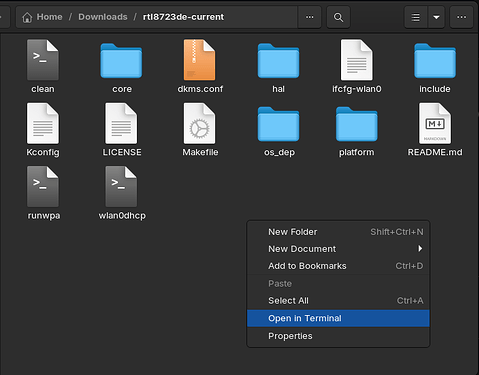This screenshot has height=375, width=479.
Task: Click the README.md file name label
Action: [x=435, y=152]
